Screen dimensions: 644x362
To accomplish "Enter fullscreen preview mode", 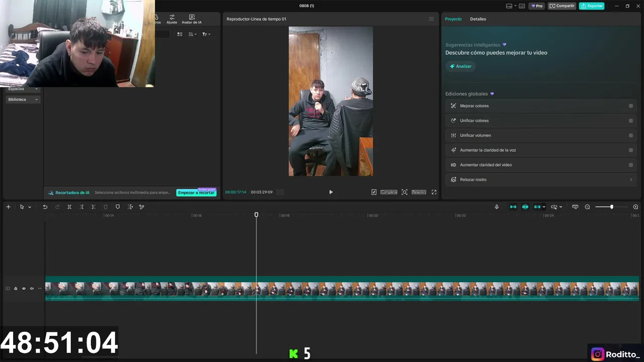I will pos(434,192).
